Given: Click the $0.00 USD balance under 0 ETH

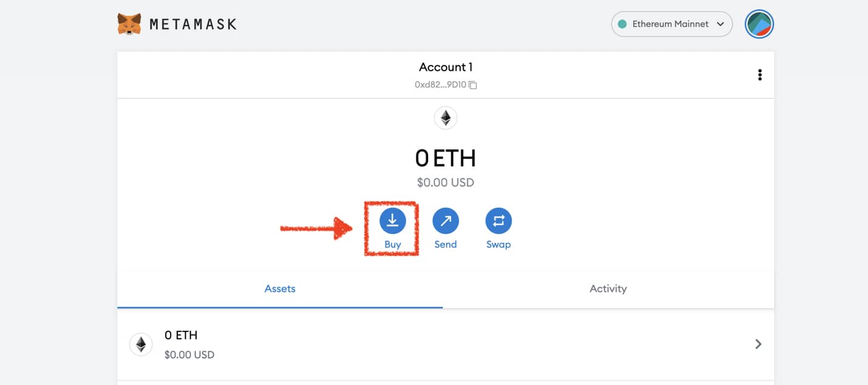Looking at the screenshot, I should [446, 182].
